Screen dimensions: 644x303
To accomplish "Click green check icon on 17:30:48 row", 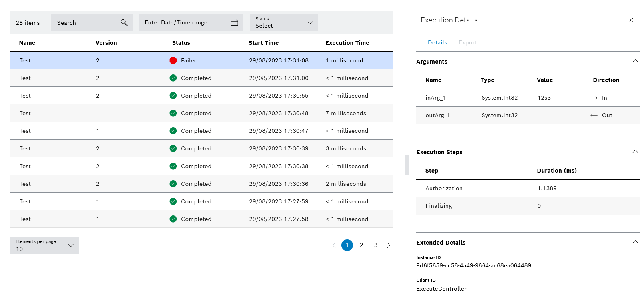I will point(173,113).
